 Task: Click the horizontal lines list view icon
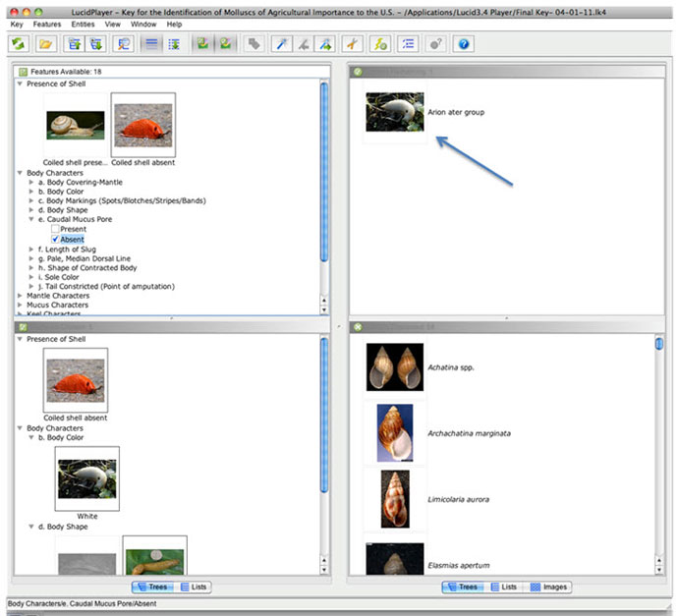(x=150, y=44)
